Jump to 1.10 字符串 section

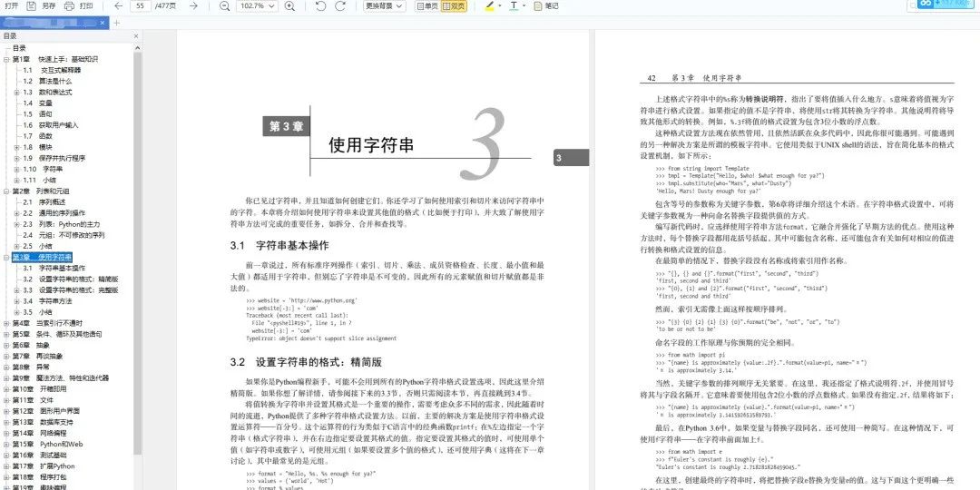[44, 169]
